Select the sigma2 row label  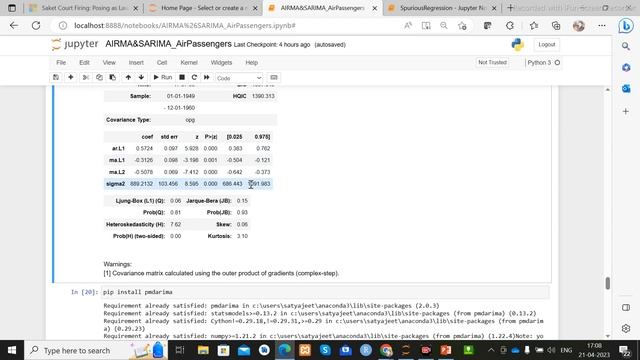point(116,184)
